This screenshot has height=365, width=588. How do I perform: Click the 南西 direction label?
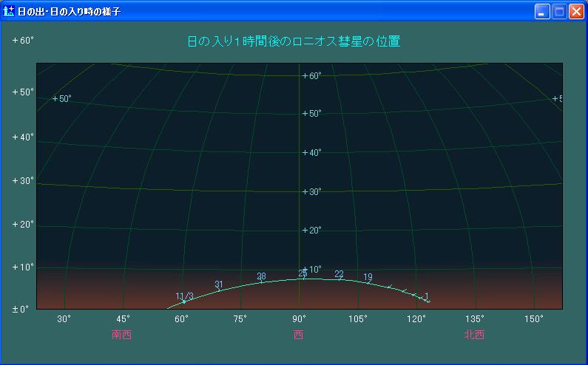tap(121, 335)
